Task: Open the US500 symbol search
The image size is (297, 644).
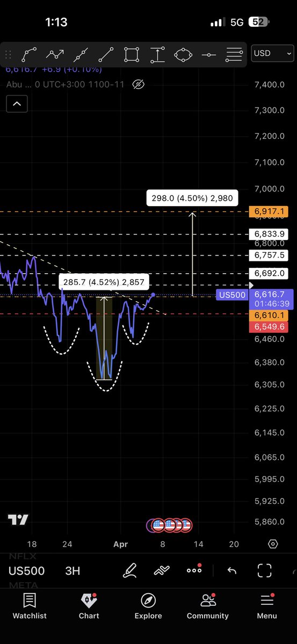Action: pos(26,570)
